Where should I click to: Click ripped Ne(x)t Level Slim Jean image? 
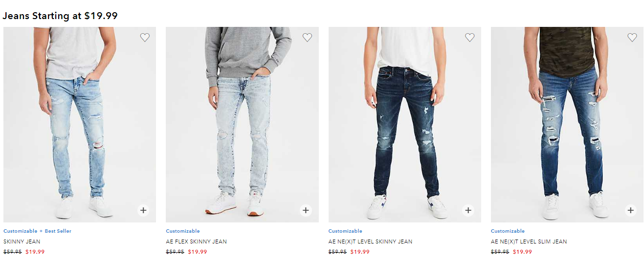tap(567, 125)
